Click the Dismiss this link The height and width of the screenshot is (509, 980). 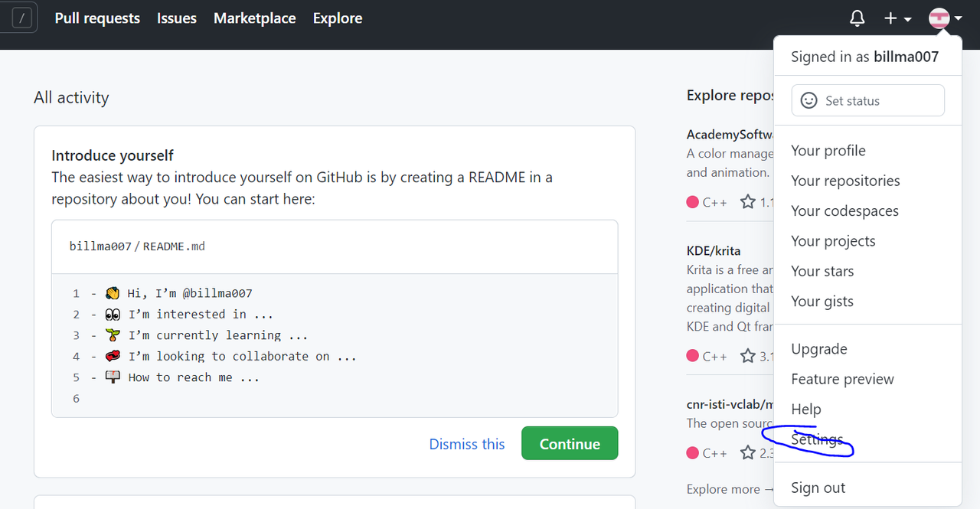click(x=467, y=444)
